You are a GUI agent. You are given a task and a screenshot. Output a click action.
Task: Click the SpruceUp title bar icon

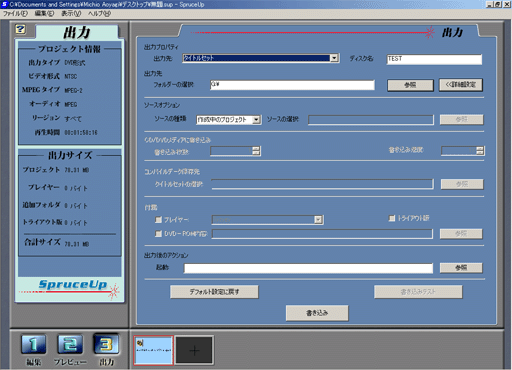point(4,4)
